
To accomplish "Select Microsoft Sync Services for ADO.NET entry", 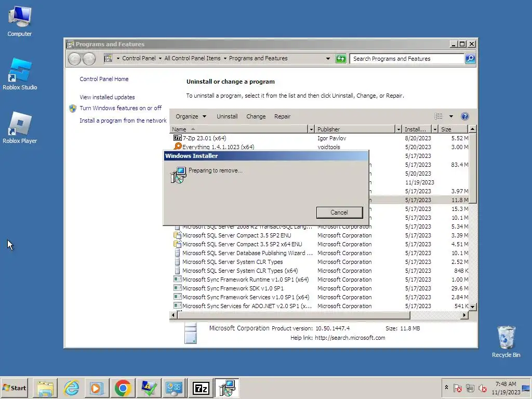I will pyautogui.click(x=319, y=305).
